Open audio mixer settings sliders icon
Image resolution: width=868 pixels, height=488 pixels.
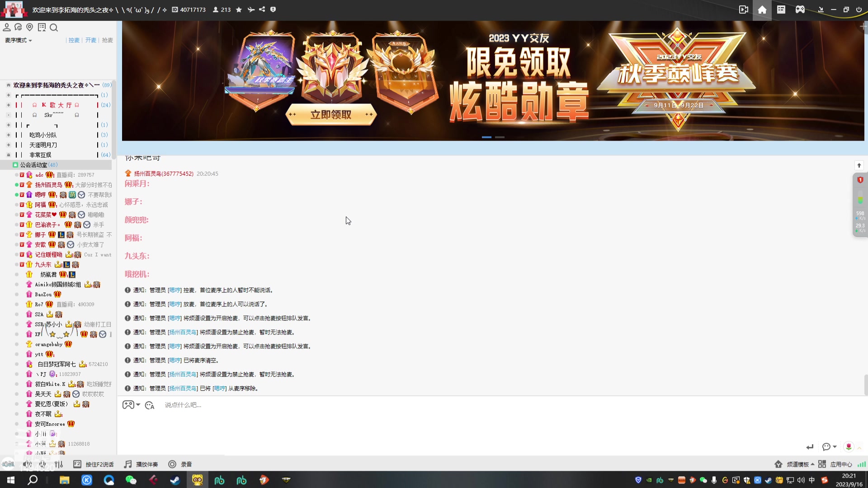click(x=59, y=464)
